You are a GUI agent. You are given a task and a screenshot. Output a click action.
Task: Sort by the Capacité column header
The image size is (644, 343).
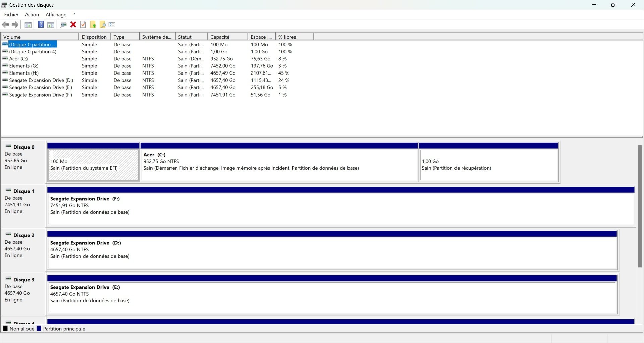(x=228, y=37)
